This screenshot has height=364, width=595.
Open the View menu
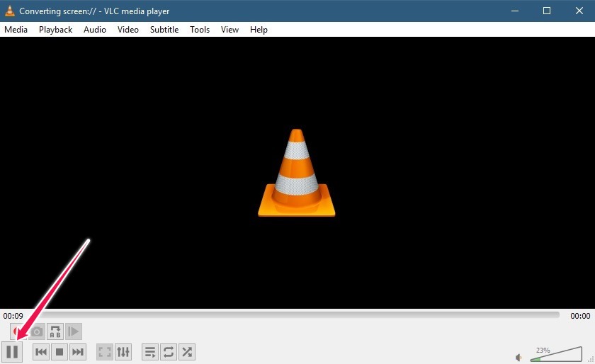[229, 30]
